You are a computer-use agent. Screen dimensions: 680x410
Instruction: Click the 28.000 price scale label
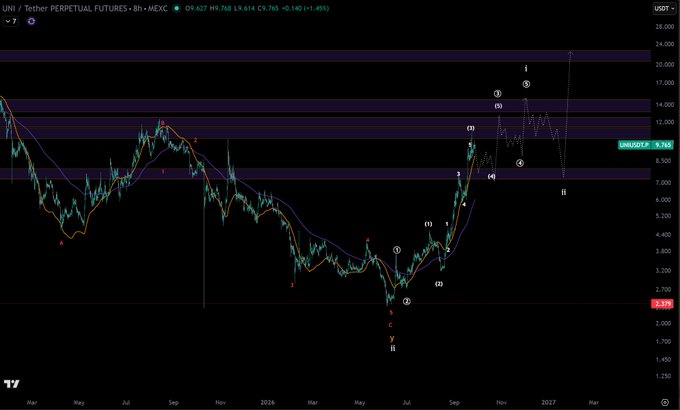(664, 26)
